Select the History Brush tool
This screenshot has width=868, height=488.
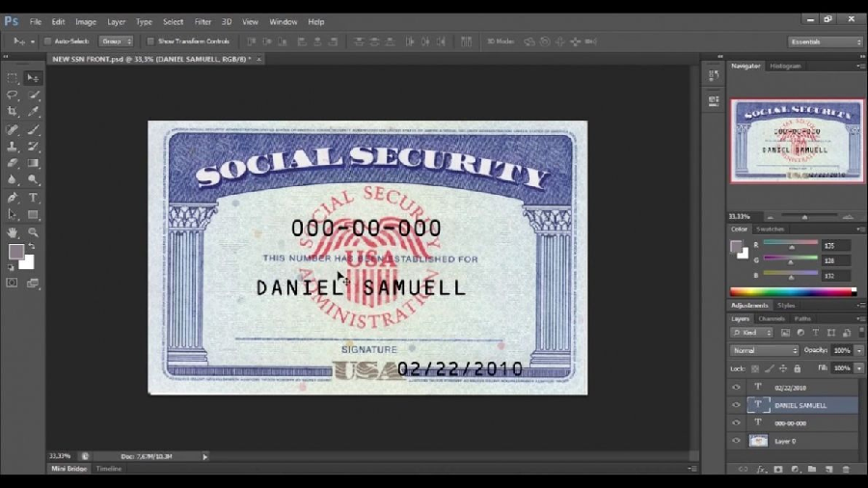33,147
